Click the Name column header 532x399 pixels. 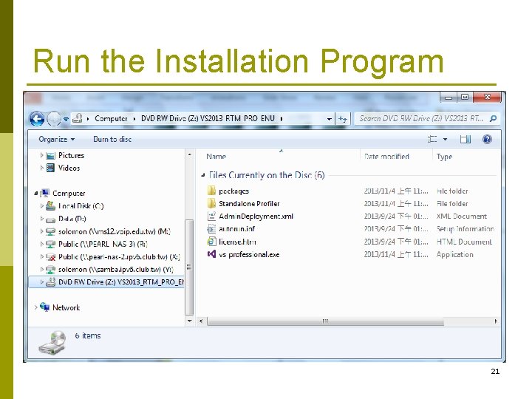pos(216,157)
